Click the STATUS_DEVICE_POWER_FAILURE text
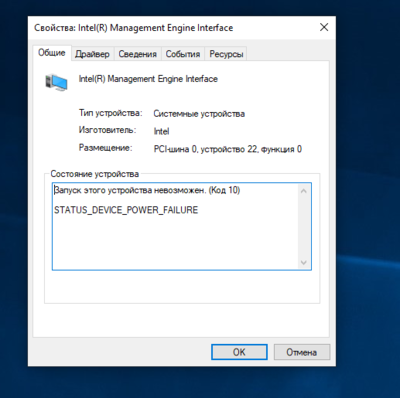Image resolution: width=400 pixels, height=398 pixels. [126, 210]
